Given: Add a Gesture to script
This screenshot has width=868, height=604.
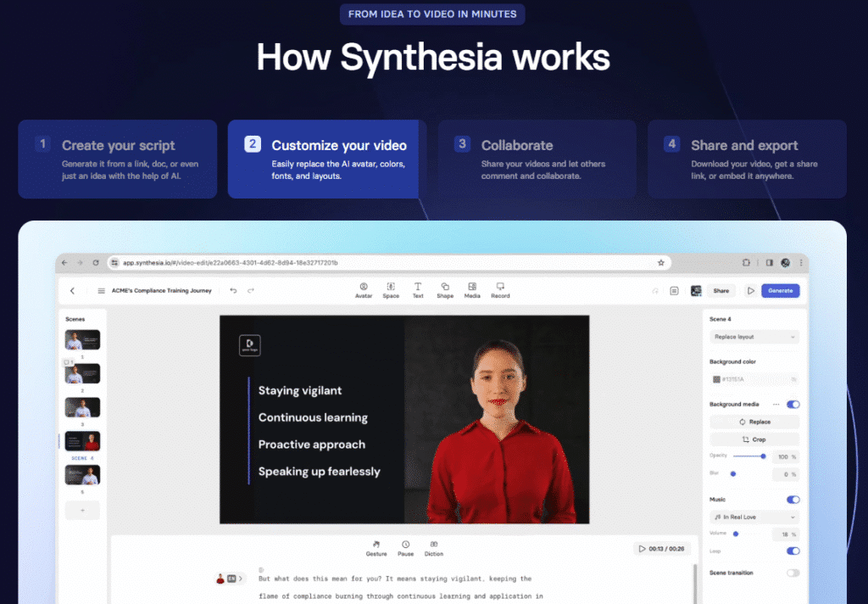Looking at the screenshot, I should pos(376,549).
